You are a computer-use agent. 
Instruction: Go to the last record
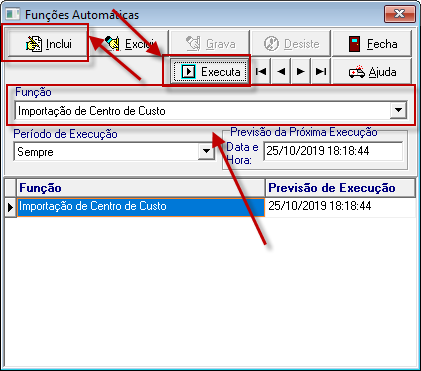click(x=321, y=71)
